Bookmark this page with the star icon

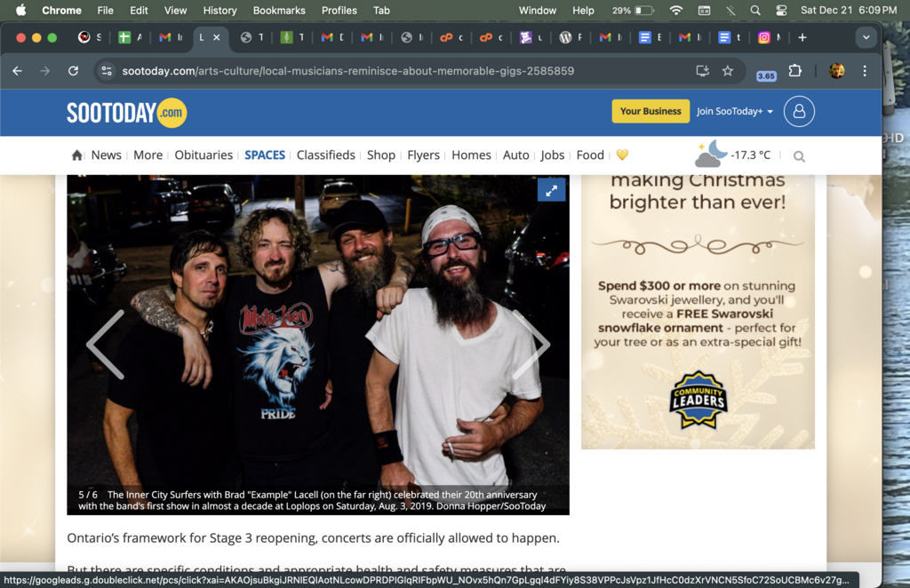(728, 71)
